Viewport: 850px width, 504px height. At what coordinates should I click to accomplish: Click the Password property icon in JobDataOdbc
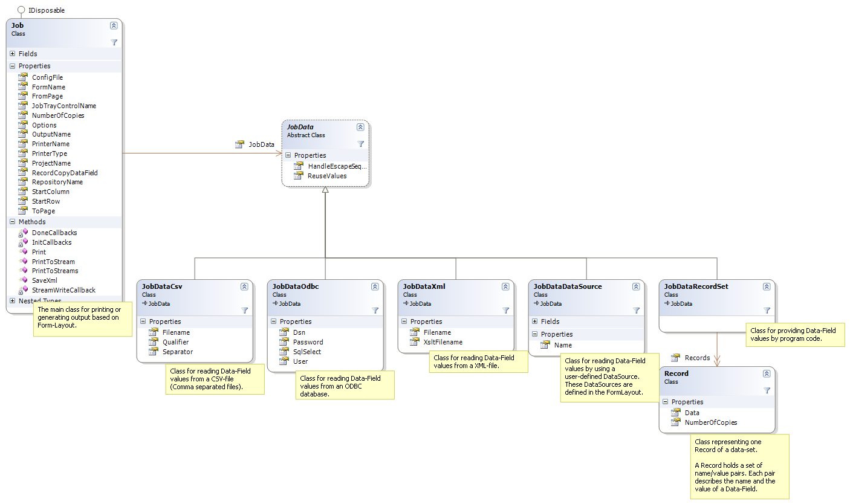(284, 342)
